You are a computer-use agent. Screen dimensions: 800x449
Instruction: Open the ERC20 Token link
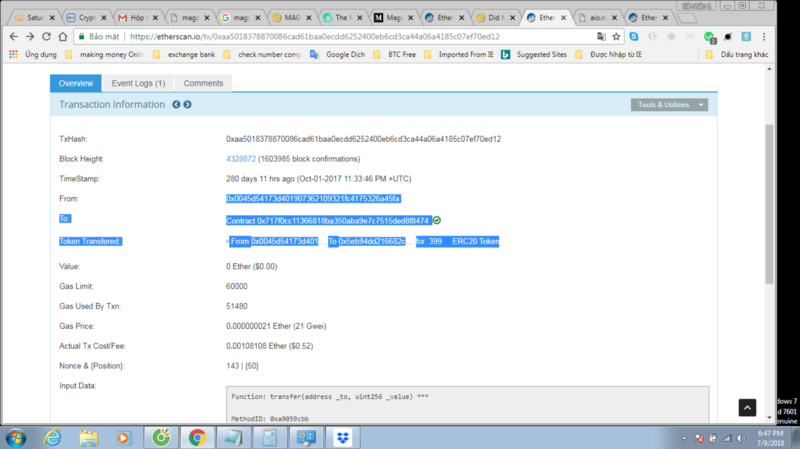pyautogui.click(x=476, y=241)
